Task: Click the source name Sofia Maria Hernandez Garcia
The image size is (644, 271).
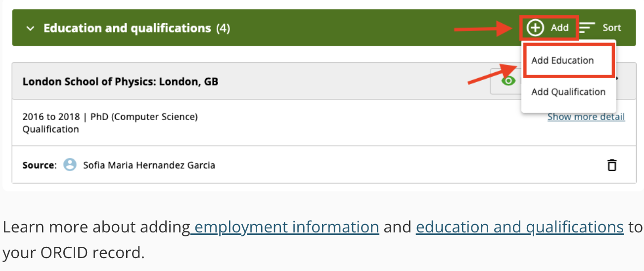Action: 149,165
